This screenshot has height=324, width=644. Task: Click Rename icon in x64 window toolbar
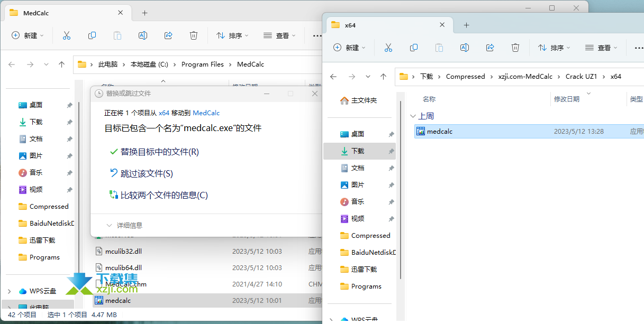pyautogui.click(x=465, y=48)
